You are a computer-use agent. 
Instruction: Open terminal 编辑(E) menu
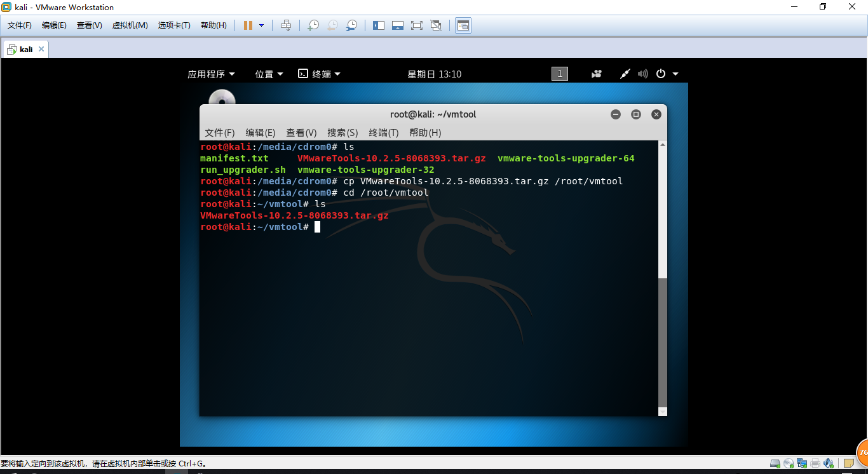[261, 132]
